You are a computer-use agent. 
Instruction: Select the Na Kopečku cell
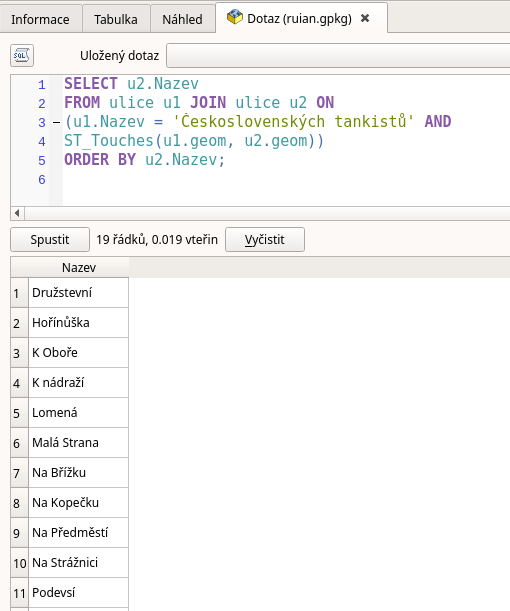click(78, 503)
